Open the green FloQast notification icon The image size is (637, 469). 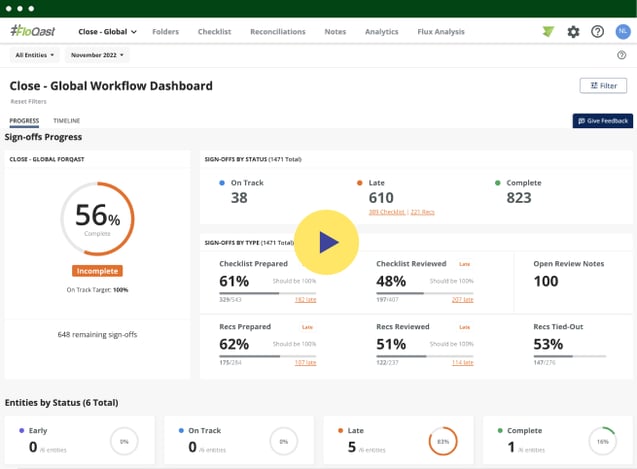[x=547, y=32]
